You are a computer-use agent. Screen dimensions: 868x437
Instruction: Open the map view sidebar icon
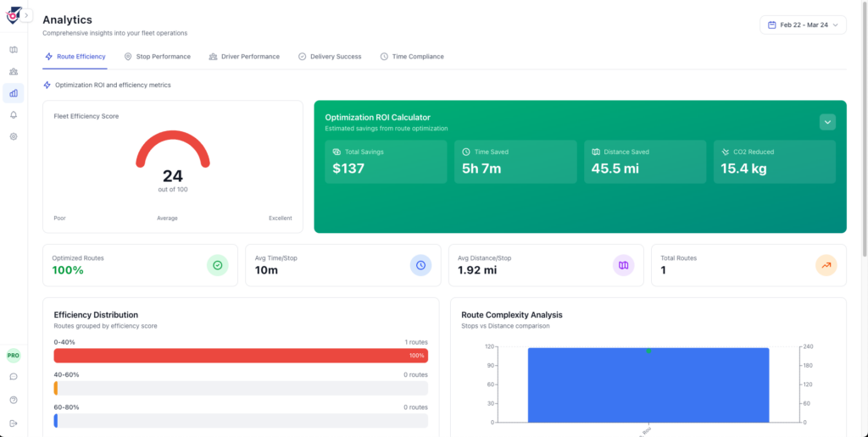click(14, 50)
